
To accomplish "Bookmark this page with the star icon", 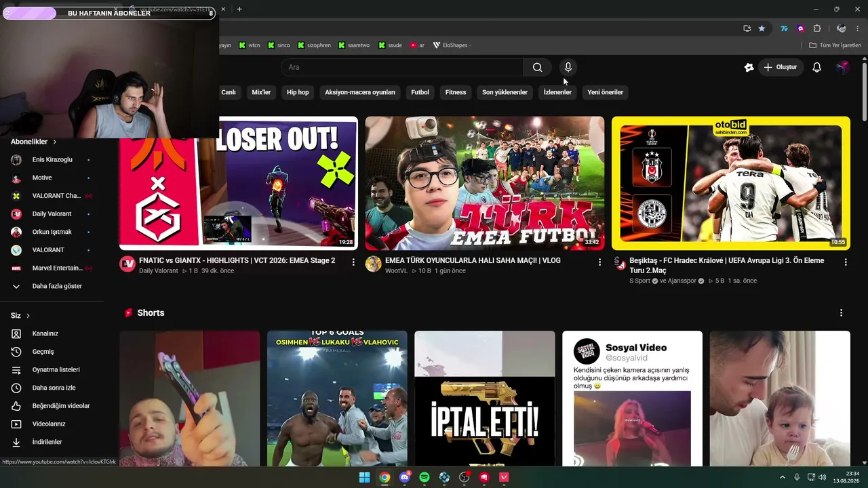I will coord(762,28).
